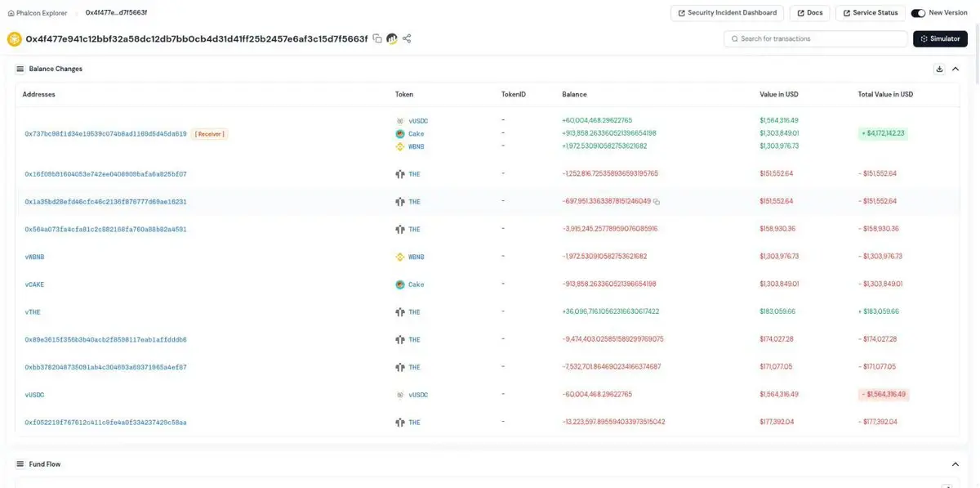Click the Receiver tag

coord(209,133)
